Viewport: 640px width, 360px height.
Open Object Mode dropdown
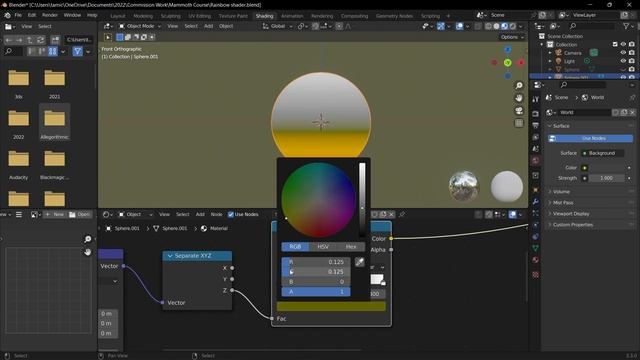point(140,26)
